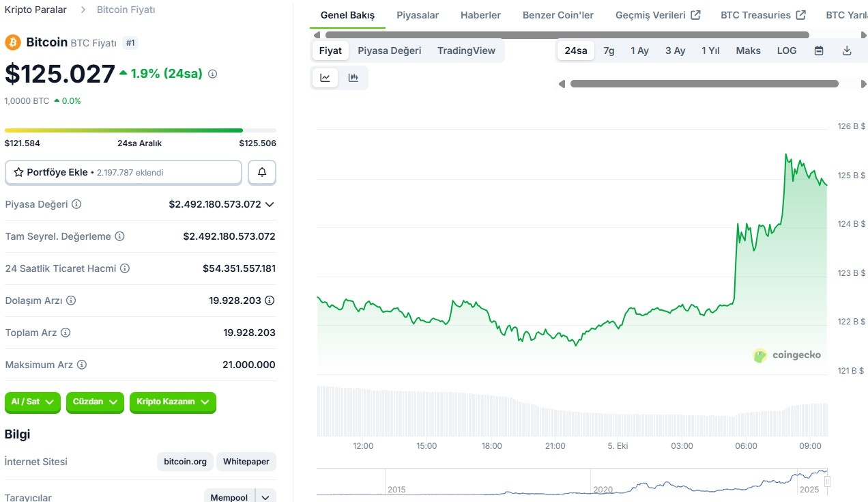Open Piyasalar tab
This screenshot has width=868, height=502.
[x=418, y=15]
